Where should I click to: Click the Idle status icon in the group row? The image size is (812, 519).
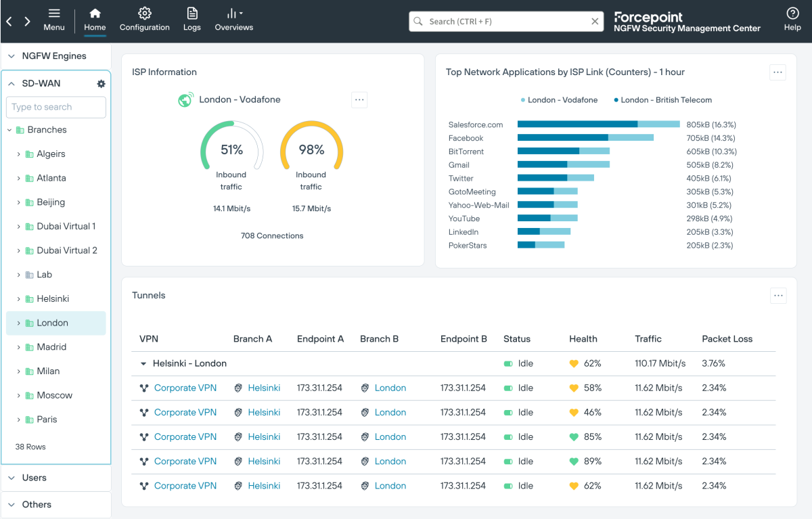coord(508,364)
